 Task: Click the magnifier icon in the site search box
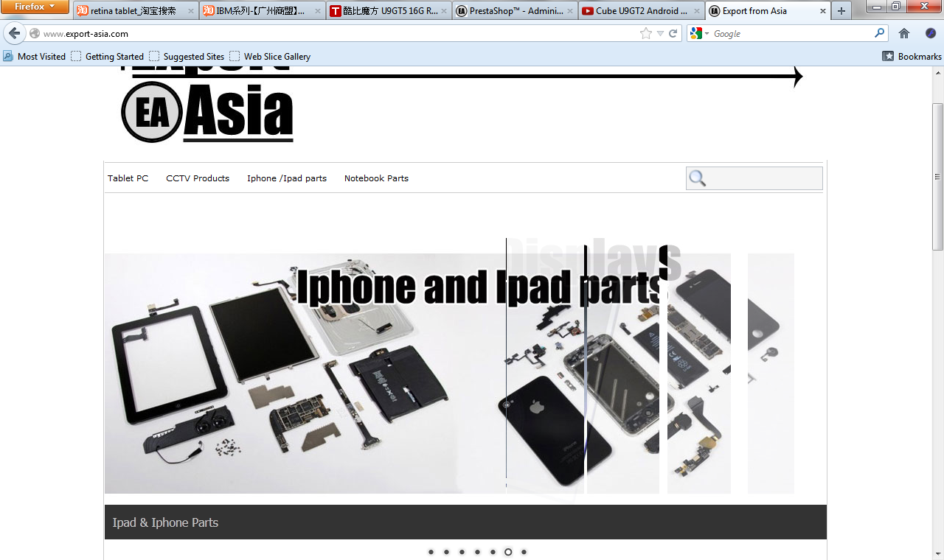[698, 178]
